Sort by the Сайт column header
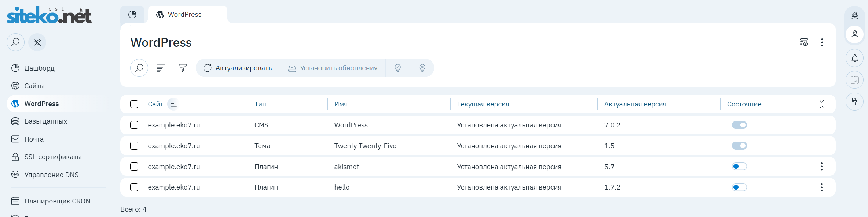 click(155, 104)
